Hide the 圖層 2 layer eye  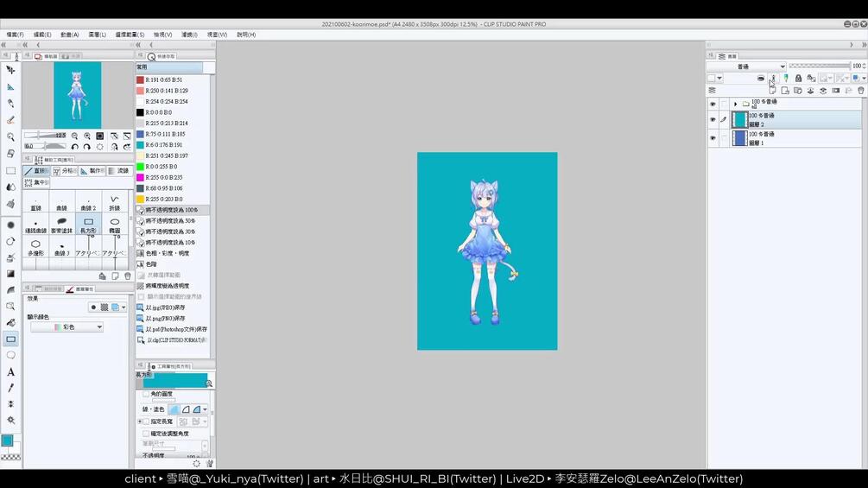tap(713, 119)
